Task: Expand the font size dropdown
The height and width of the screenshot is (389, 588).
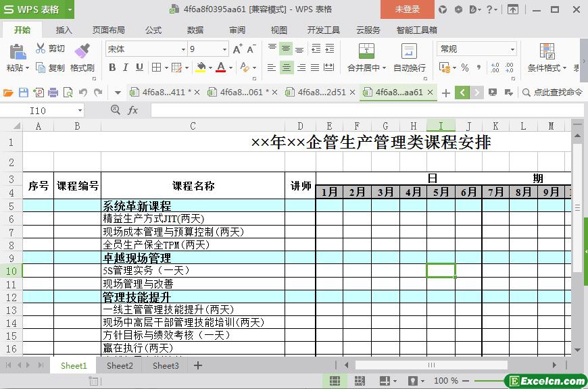Action: coord(224,49)
